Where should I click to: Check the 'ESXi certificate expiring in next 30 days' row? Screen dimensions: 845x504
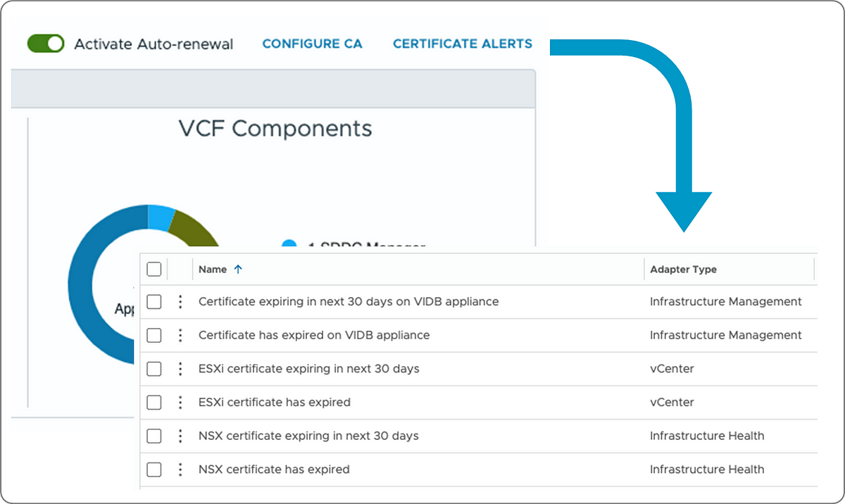point(154,369)
